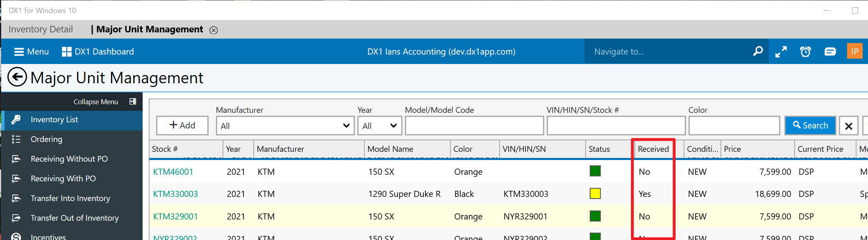Click the Menu hamburger icon

pyautogui.click(x=19, y=52)
